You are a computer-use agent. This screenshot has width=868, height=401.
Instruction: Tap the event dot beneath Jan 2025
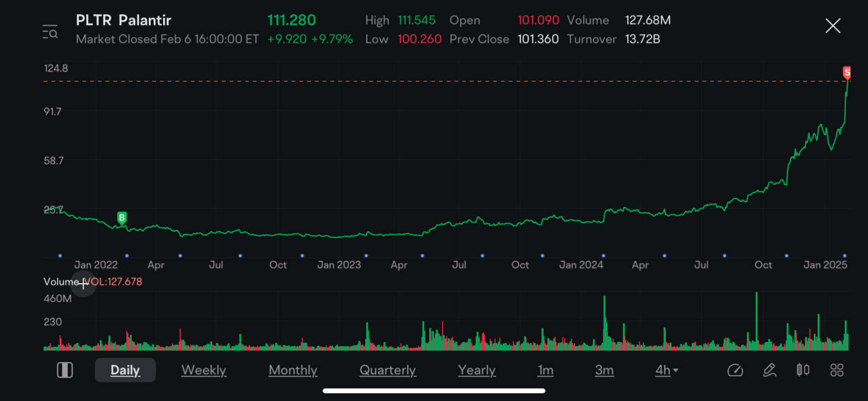(845, 256)
